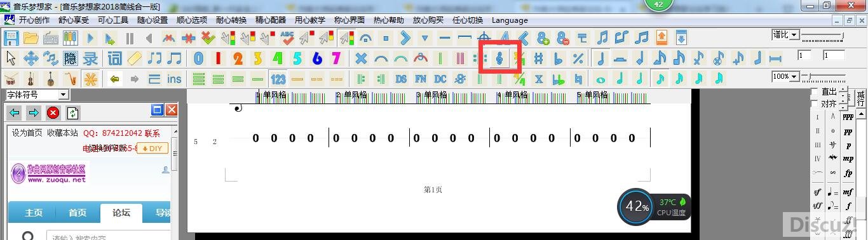Select the arrow pointer tool

[x=11, y=58]
